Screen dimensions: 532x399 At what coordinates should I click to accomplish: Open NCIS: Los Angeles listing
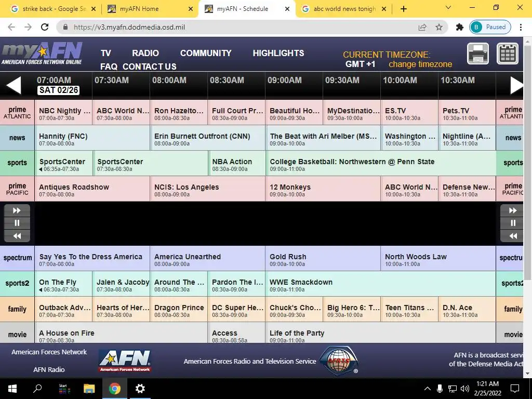208,189
